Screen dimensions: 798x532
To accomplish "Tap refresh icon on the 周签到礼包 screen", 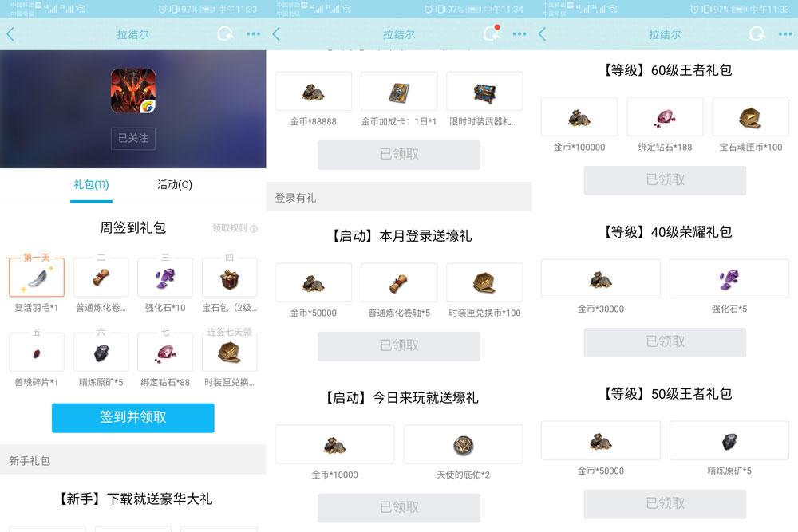I will point(225,34).
